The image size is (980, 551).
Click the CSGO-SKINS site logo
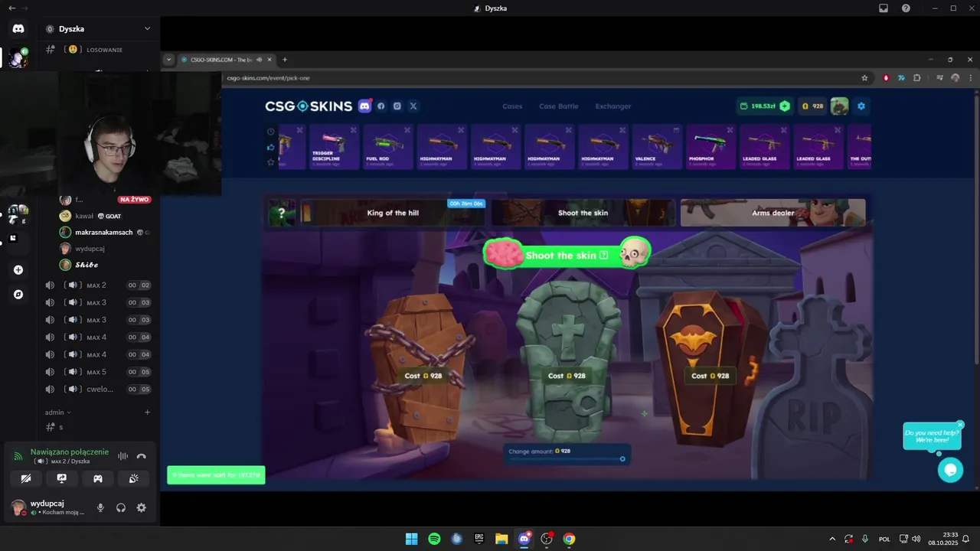(x=309, y=106)
